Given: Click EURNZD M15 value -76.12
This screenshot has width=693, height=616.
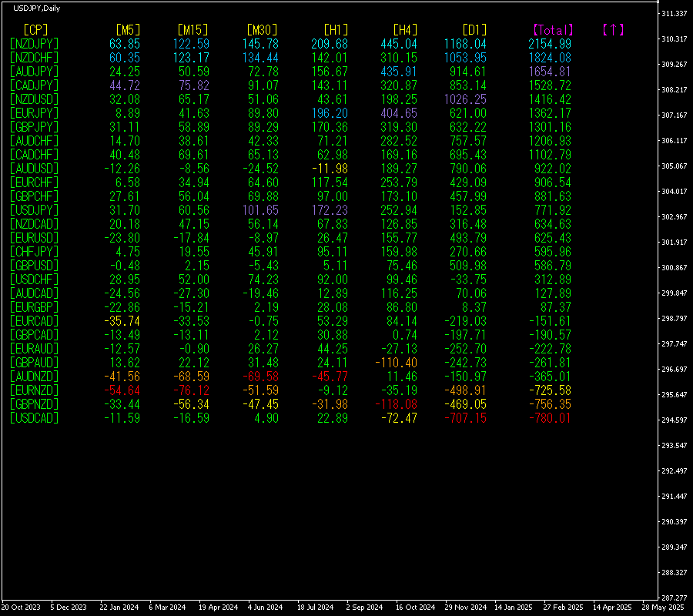Looking at the screenshot, I should pos(191,390).
